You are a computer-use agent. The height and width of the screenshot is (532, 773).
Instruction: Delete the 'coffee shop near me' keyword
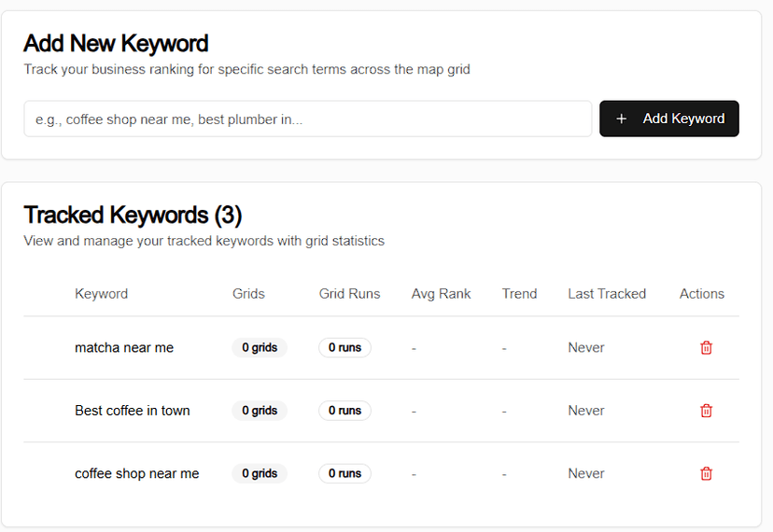click(x=706, y=474)
